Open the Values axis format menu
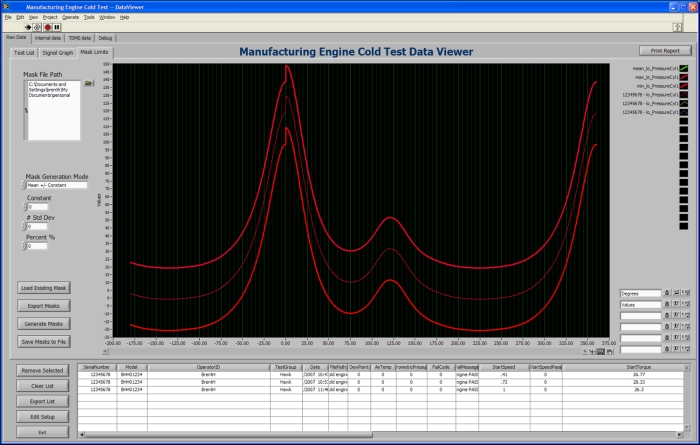 point(686,304)
